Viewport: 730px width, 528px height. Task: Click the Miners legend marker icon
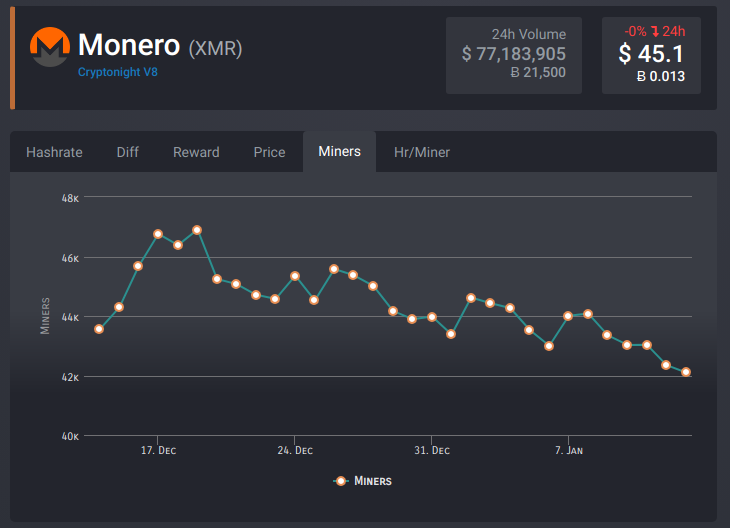(341, 481)
